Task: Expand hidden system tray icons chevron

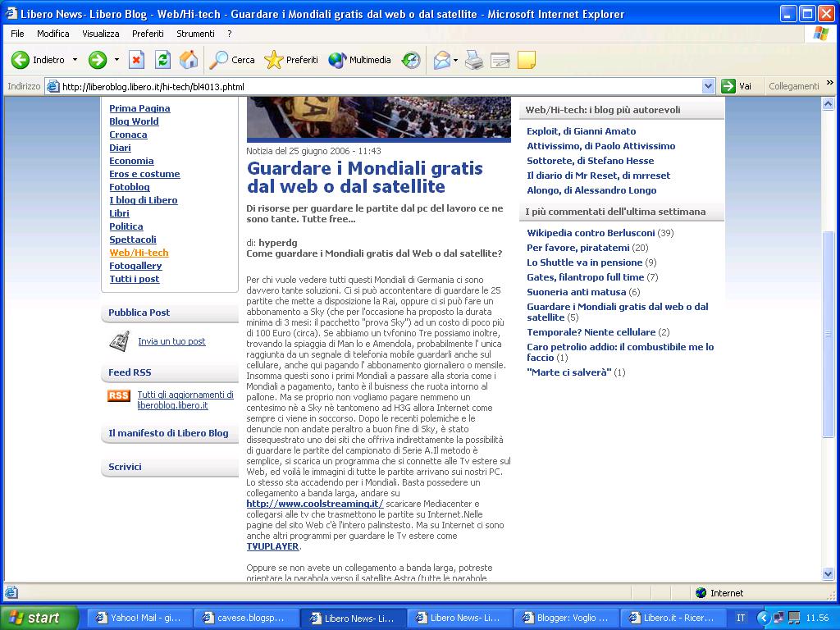Action: tap(762, 618)
